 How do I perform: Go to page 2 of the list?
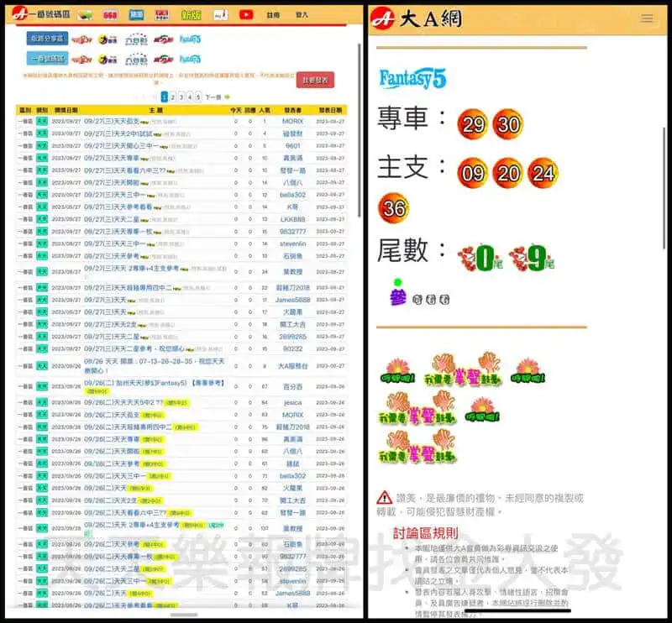tap(173, 97)
